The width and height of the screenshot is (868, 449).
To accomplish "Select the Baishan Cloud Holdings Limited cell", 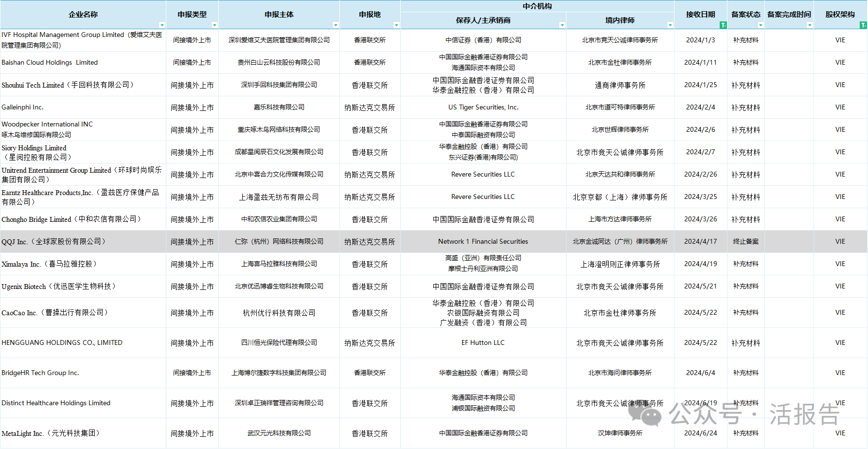I will (83, 63).
